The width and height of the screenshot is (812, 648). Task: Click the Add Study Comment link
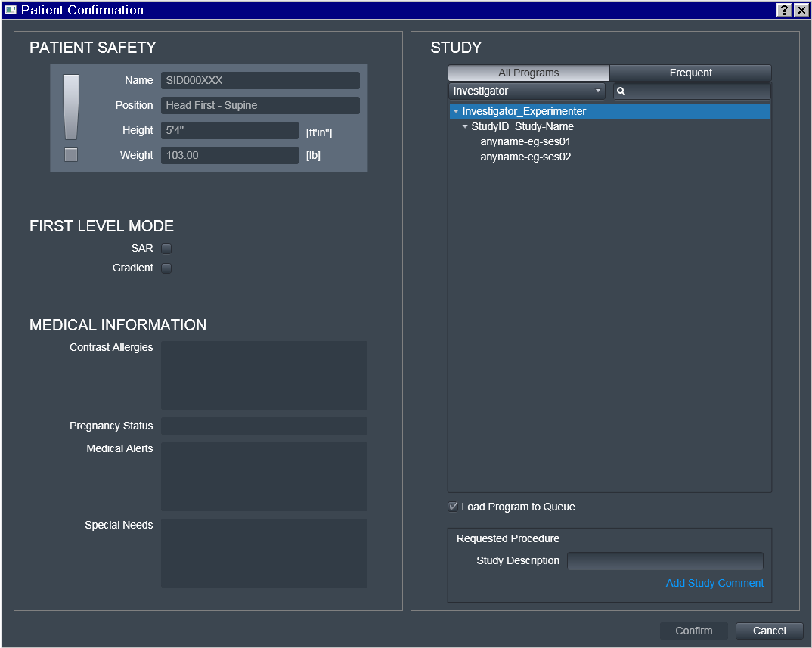coord(714,583)
